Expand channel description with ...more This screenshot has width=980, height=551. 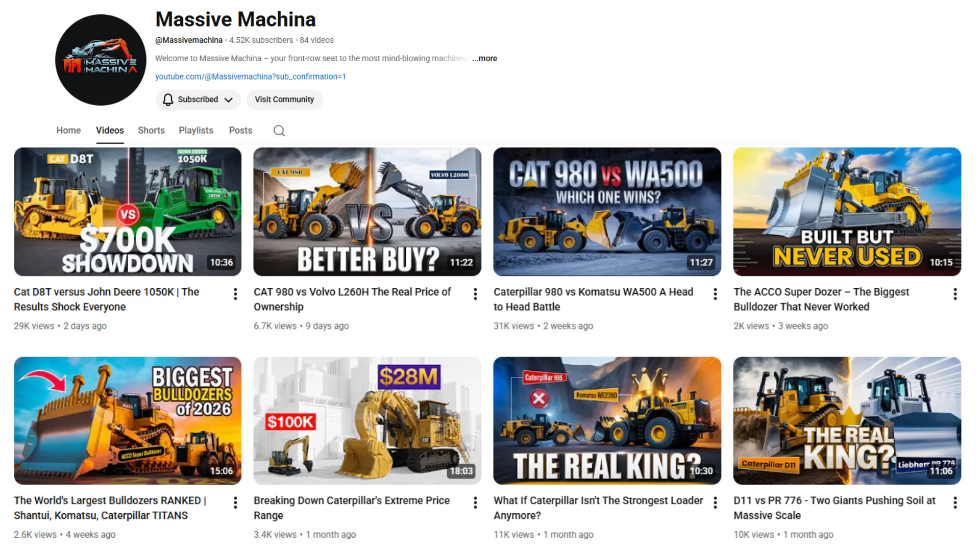point(484,58)
